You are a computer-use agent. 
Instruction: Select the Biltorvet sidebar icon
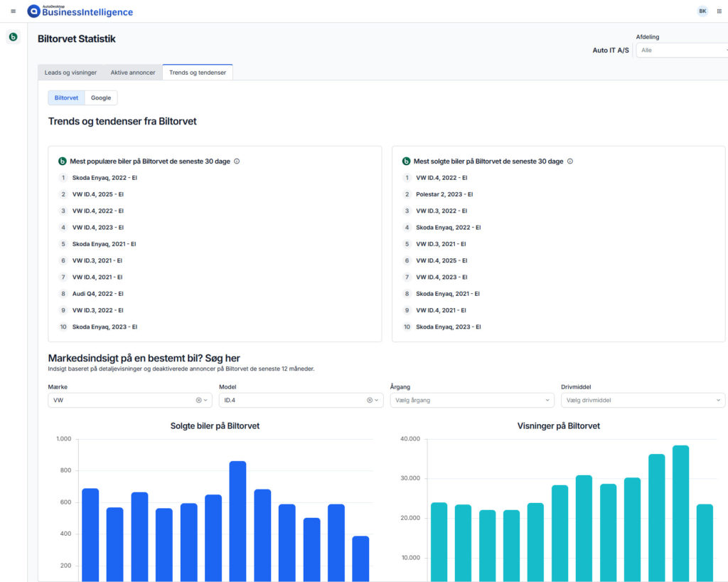(x=14, y=37)
